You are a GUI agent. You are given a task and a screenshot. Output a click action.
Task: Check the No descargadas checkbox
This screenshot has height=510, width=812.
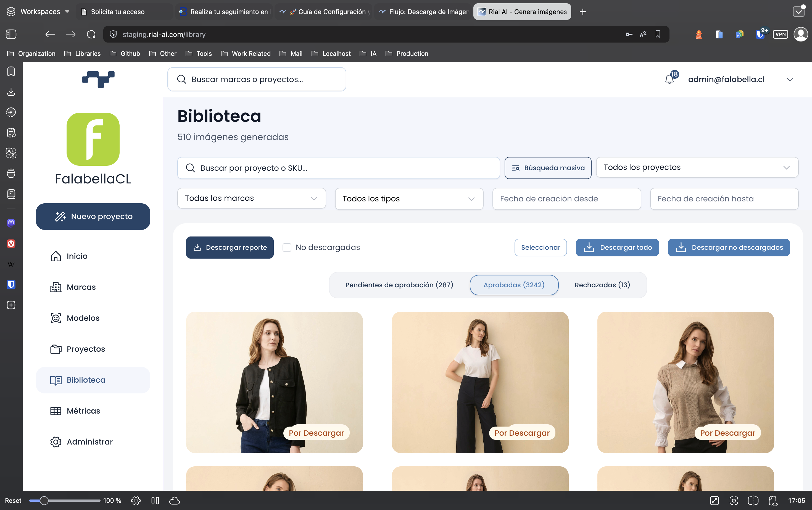tap(287, 248)
